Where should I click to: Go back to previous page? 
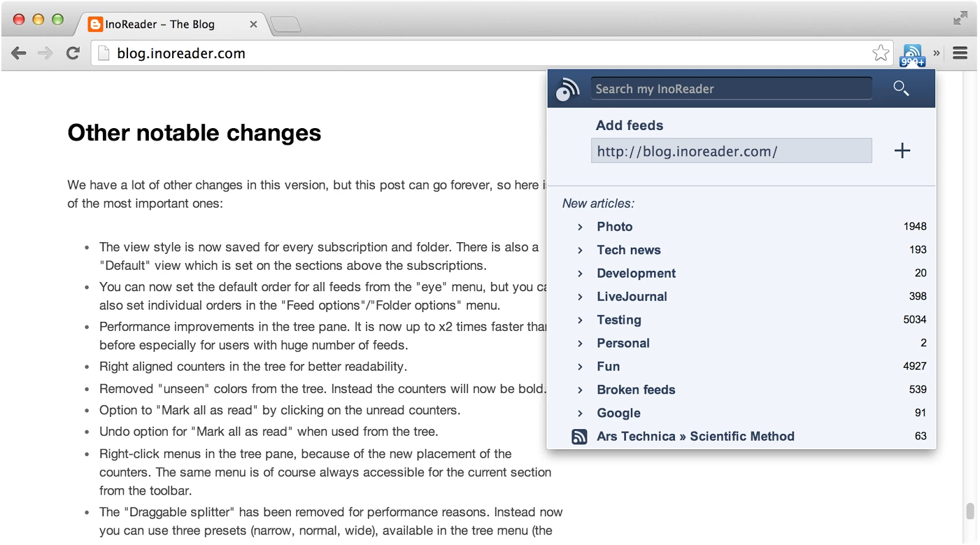click(19, 53)
